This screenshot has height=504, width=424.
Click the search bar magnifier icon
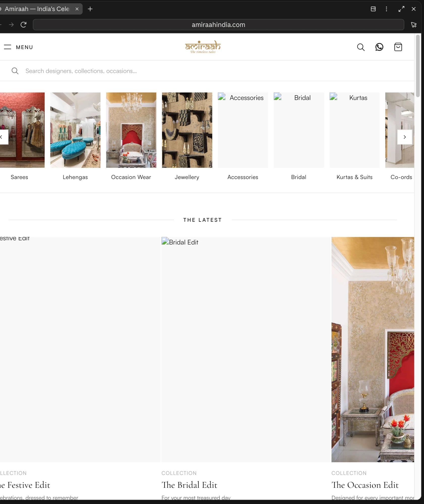15,71
